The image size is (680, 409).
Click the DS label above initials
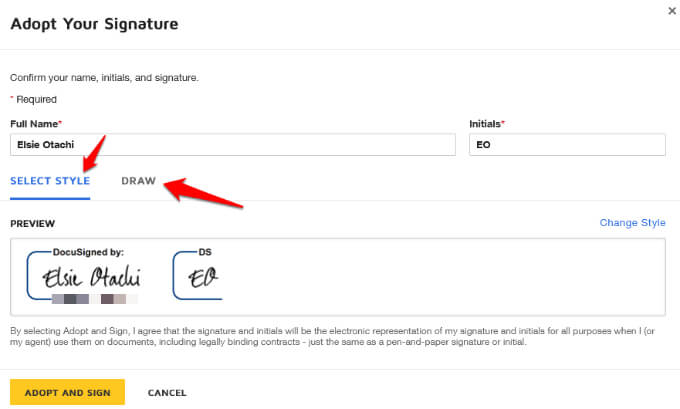click(205, 253)
